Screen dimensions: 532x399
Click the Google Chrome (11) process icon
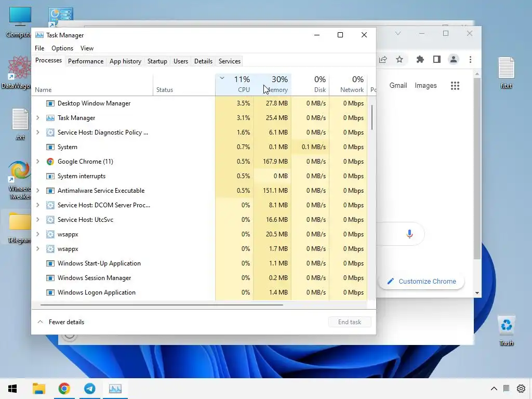[50, 162]
